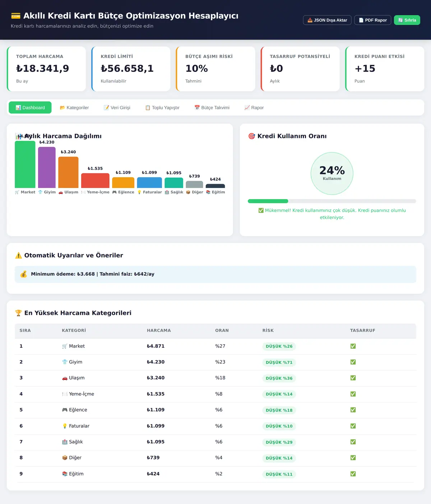Click the credit usage progress bar

[332, 201]
